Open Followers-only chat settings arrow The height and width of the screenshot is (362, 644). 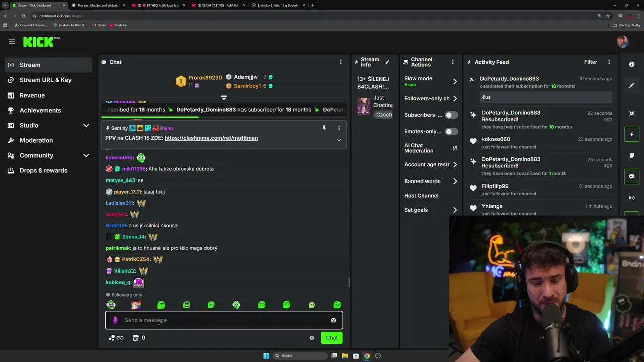[455, 98]
